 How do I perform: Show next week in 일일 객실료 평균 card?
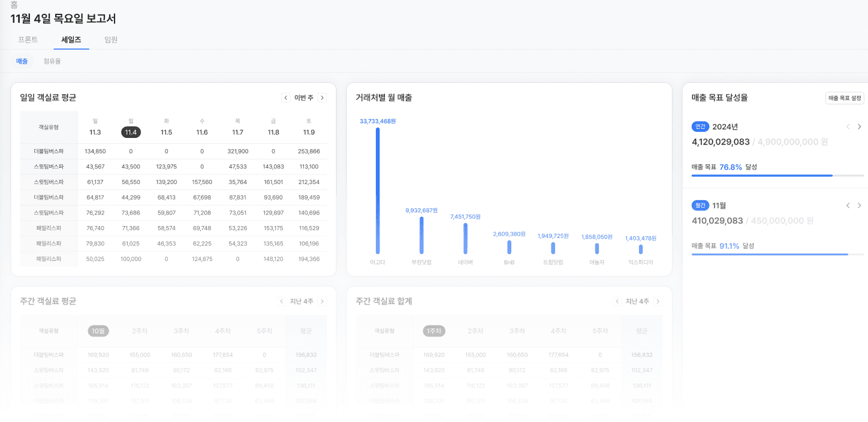(x=322, y=98)
